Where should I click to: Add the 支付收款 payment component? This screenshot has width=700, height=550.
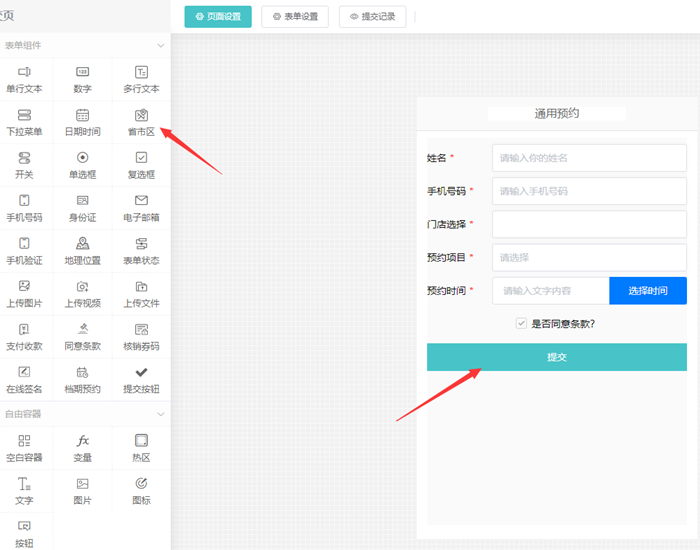coord(24,329)
